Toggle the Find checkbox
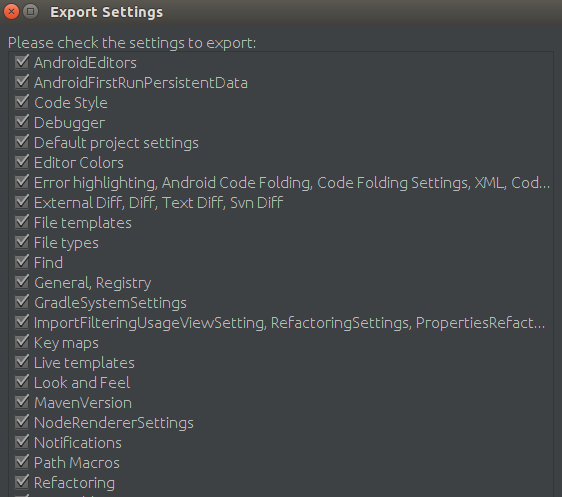562x497 pixels. click(x=22, y=262)
